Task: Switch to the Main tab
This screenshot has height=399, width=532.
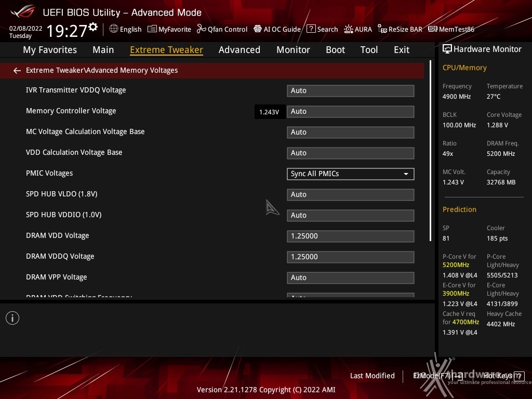Action: [x=103, y=50]
